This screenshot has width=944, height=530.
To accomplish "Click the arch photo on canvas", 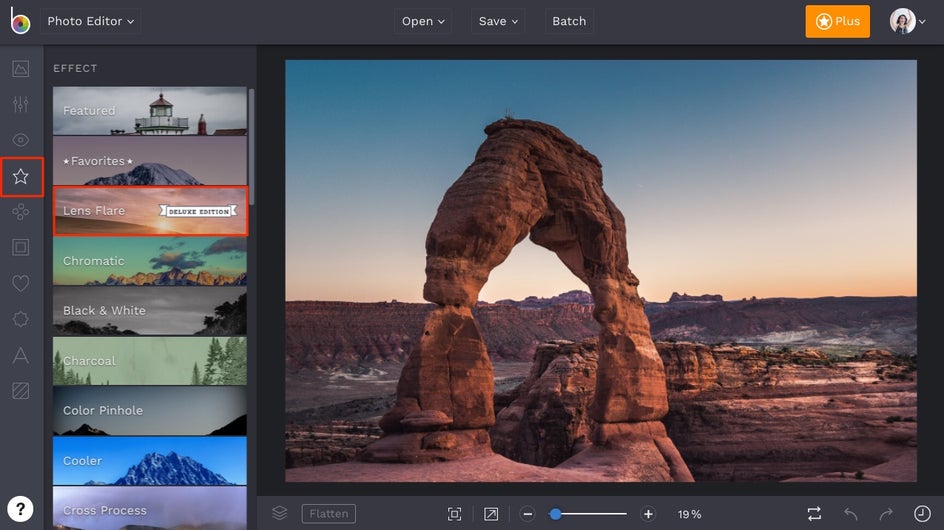I will tap(601, 270).
